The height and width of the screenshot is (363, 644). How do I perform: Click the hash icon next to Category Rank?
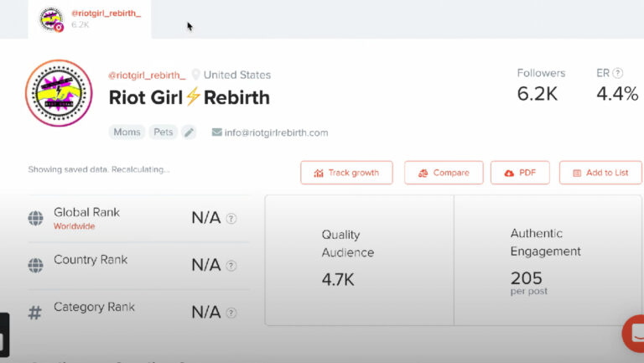coord(35,313)
